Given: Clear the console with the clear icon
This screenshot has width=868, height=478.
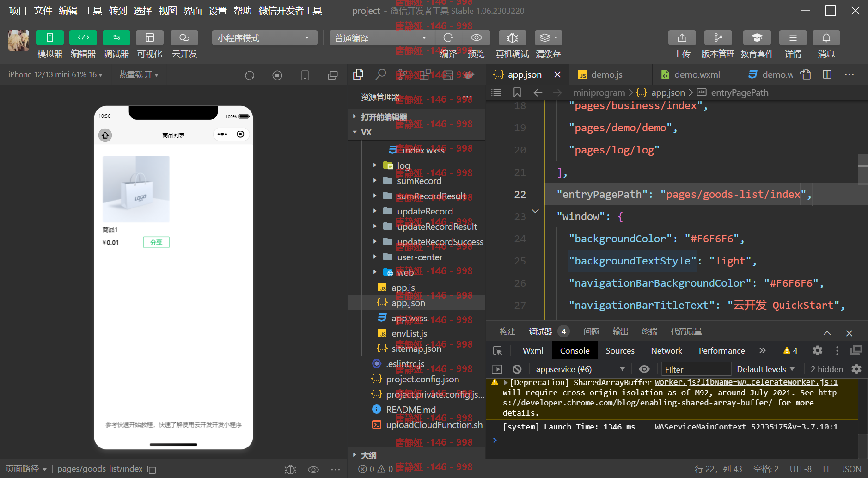Looking at the screenshot, I should point(517,369).
